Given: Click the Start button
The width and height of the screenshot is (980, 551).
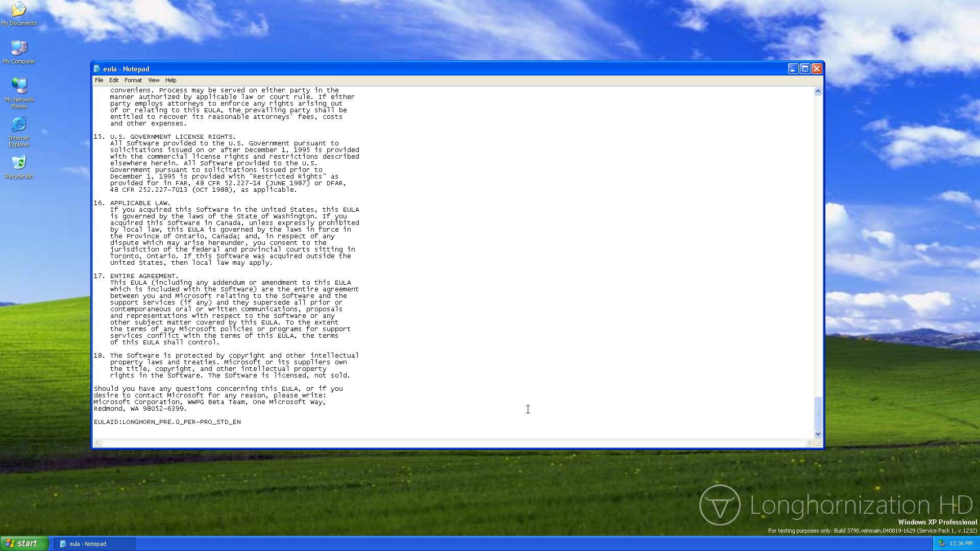Looking at the screenshot, I should 24,543.
